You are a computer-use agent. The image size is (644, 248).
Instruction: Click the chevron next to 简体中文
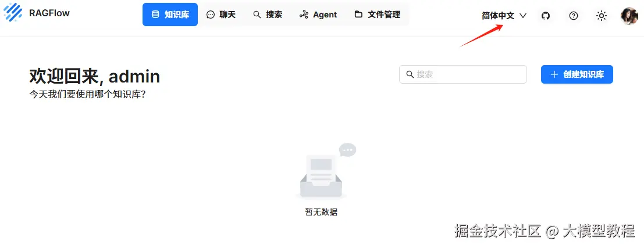pyautogui.click(x=523, y=16)
